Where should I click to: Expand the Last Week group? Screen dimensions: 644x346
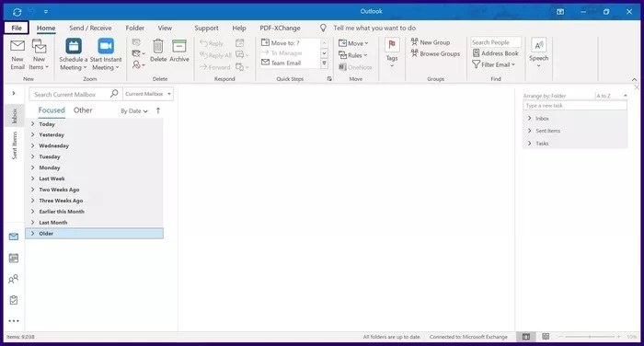tap(33, 179)
